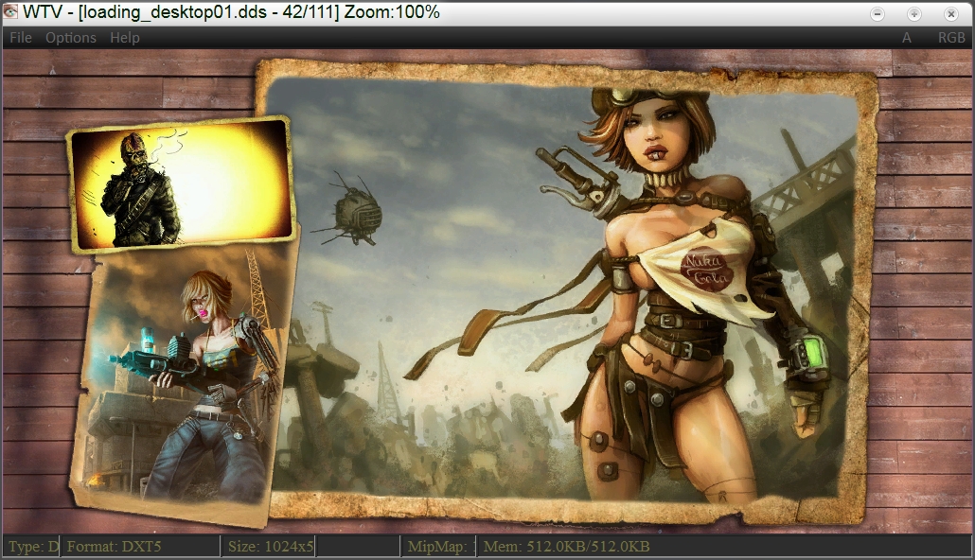The height and width of the screenshot is (560, 975).
Task: Open the Options menu
Action: (x=71, y=38)
